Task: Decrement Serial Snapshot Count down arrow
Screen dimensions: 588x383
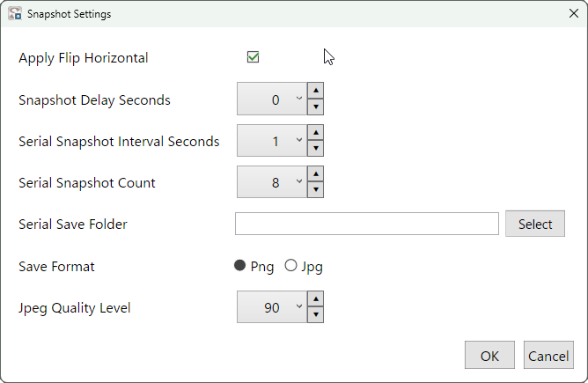Action: [316, 189]
